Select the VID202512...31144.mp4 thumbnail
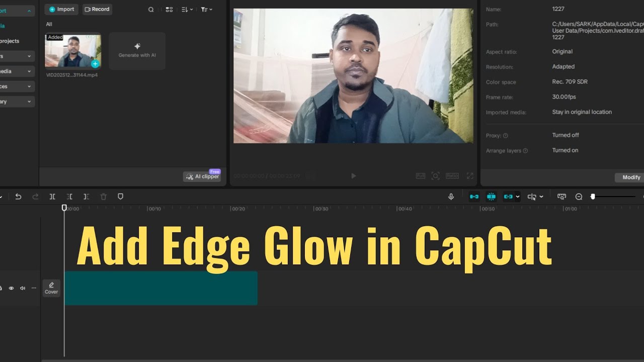 (x=73, y=50)
